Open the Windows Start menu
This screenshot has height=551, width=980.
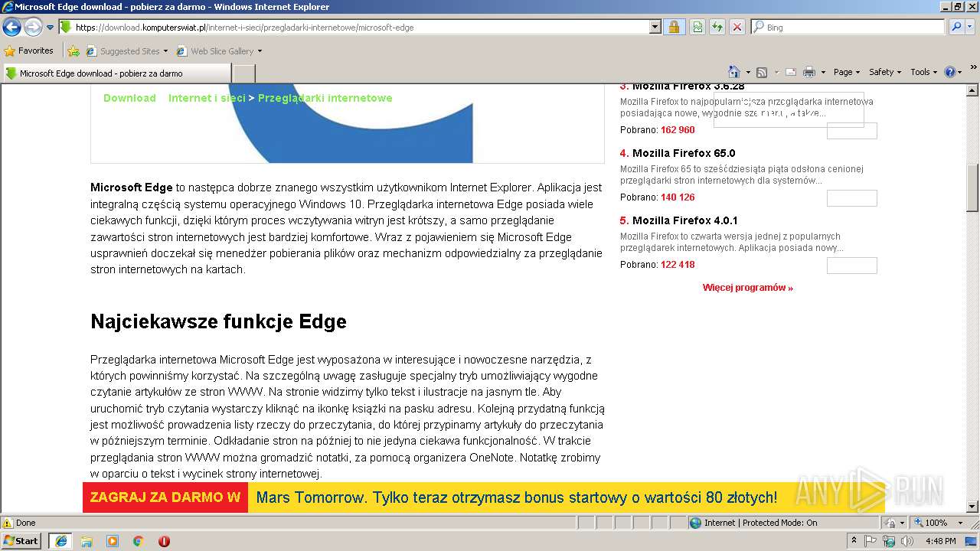click(x=21, y=540)
